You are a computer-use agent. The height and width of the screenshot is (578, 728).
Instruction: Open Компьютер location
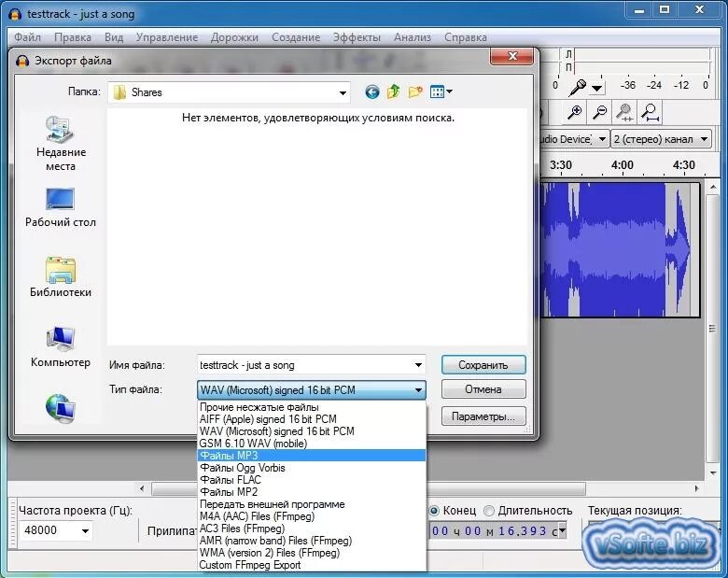click(61, 347)
